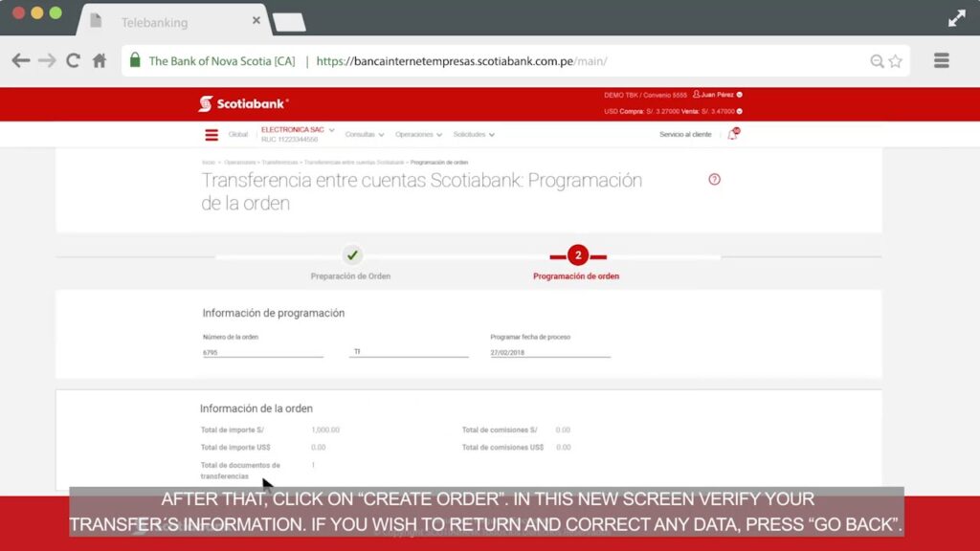Open the browser menu icon
Screen dimensions: 980x551
[x=941, y=61]
